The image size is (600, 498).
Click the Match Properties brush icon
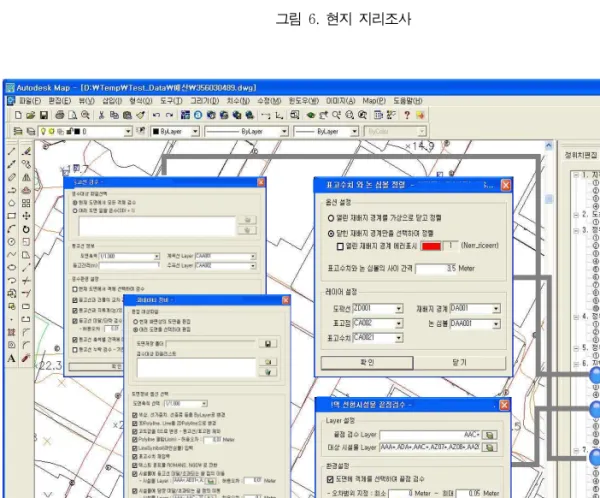click(x=141, y=115)
